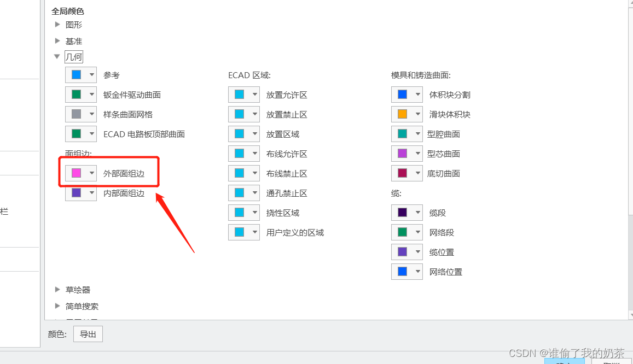Click the gray 样条曲面网格 color swatch
Viewport: 633px width, 364px height.
76,114
